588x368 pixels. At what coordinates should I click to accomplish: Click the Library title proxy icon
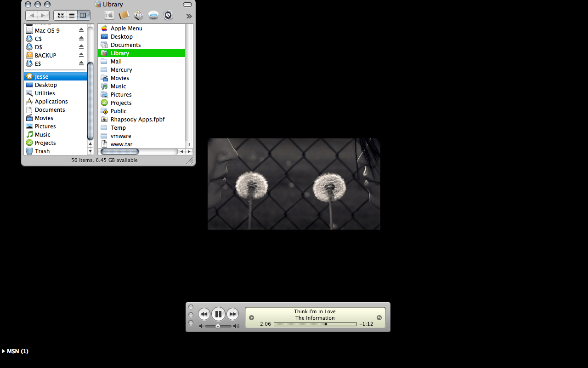[x=98, y=4]
